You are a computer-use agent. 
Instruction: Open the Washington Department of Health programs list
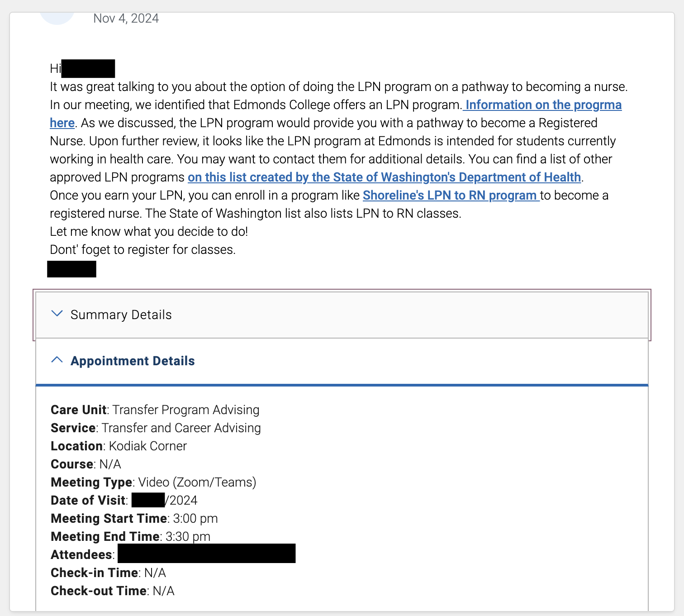(384, 177)
